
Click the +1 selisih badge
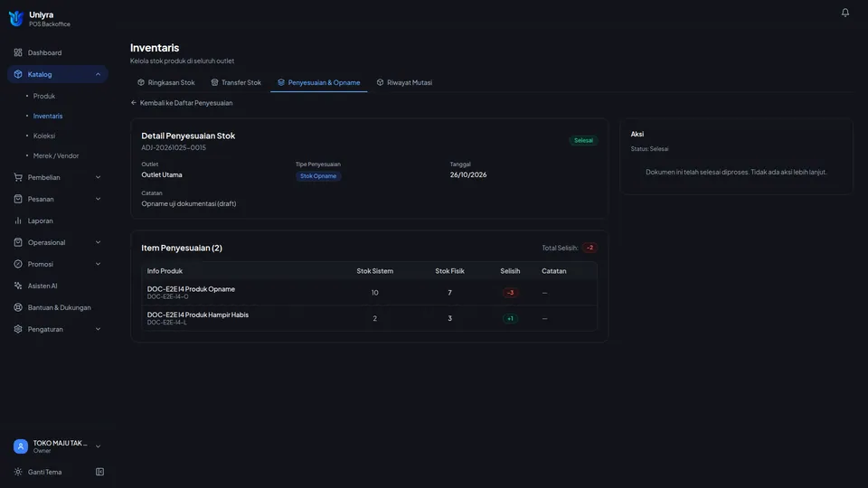coord(510,319)
